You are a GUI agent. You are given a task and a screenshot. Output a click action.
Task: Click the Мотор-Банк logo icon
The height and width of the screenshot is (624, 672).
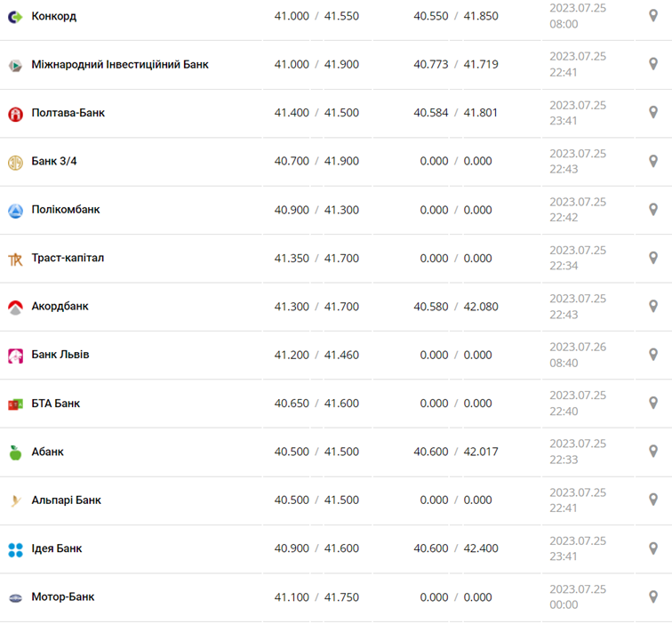tap(15, 598)
